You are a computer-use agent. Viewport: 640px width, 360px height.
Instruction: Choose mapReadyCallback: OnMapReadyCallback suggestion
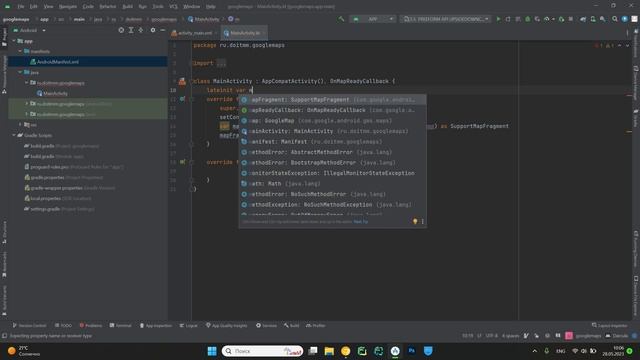click(x=333, y=110)
